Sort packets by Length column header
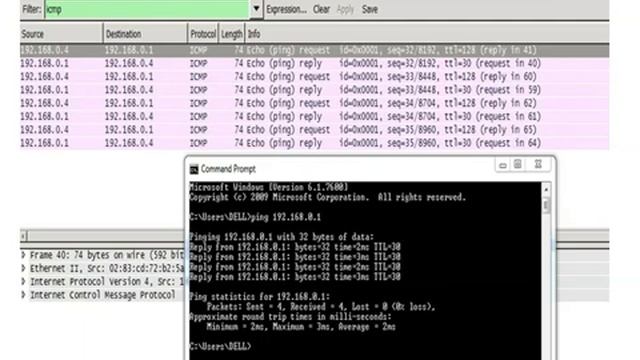The height and width of the screenshot is (360, 640). [231, 34]
